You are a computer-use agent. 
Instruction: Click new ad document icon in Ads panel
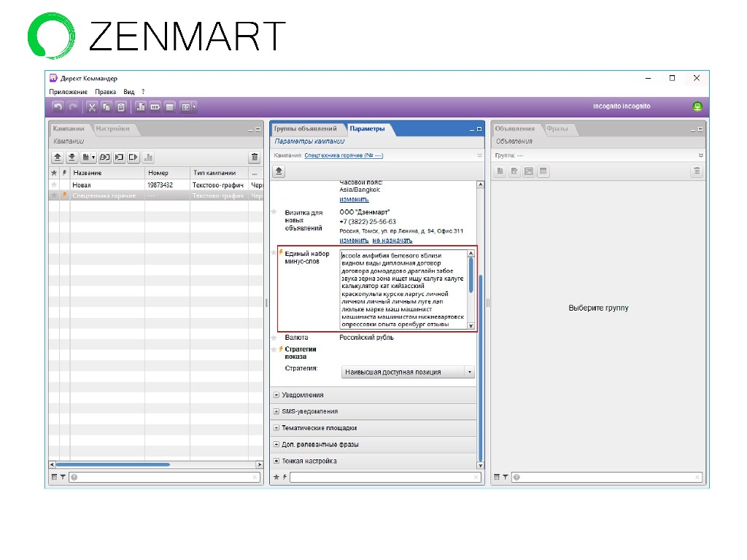tap(500, 171)
